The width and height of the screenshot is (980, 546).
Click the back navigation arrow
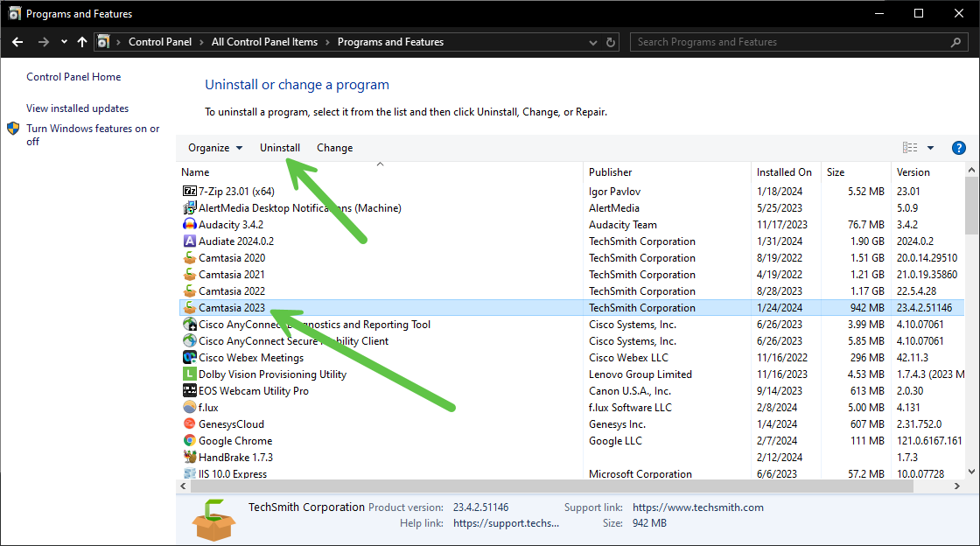pyautogui.click(x=17, y=42)
